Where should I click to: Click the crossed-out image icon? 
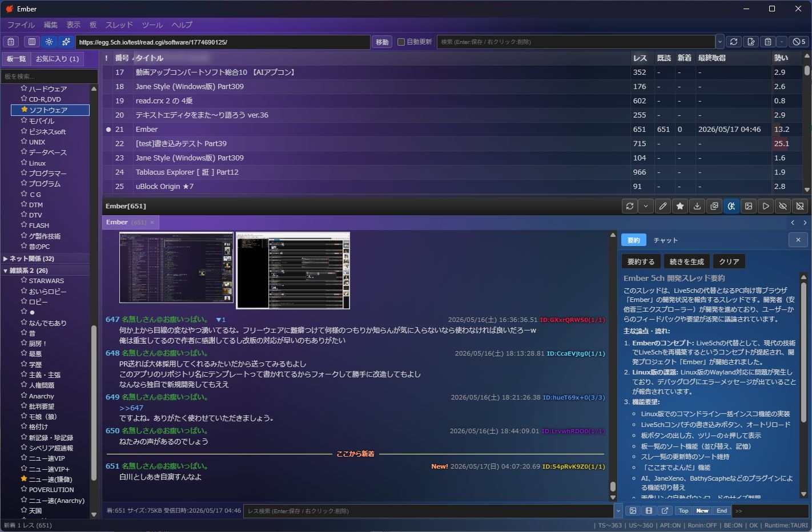tap(800, 206)
